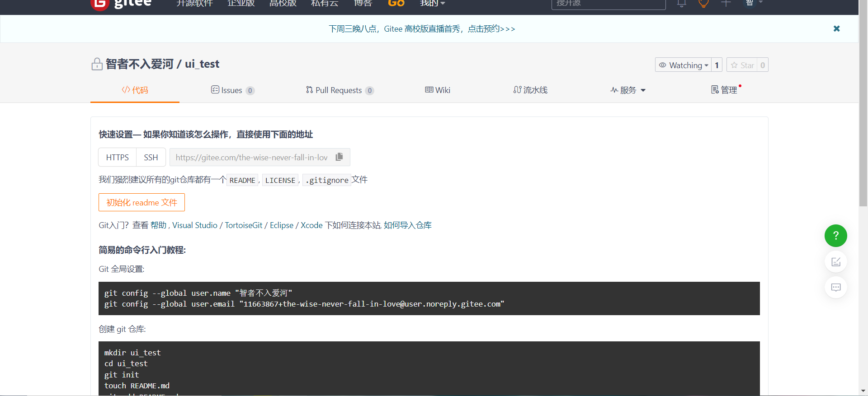Open the Issues tab

pyautogui.click(x=233, y=90)
